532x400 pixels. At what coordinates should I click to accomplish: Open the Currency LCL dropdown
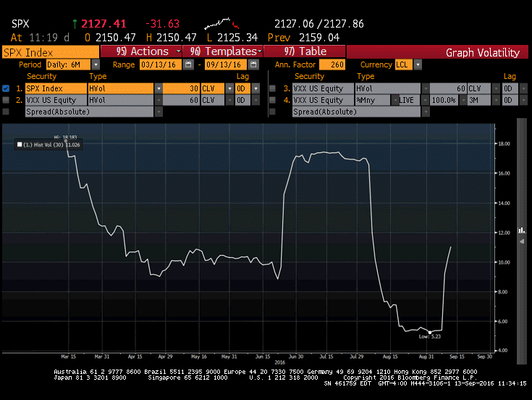click(x=418, y=64)
